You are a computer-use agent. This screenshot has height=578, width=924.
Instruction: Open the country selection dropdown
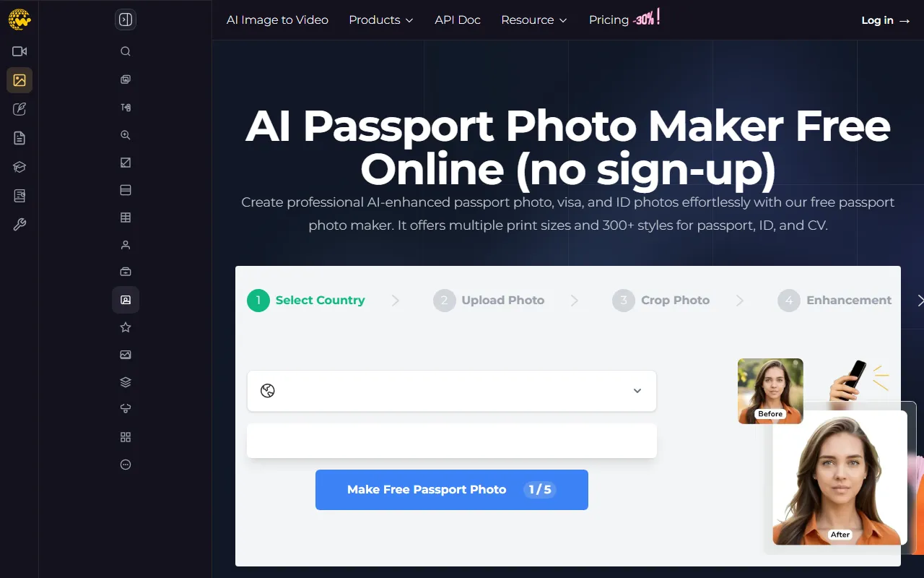452,391
